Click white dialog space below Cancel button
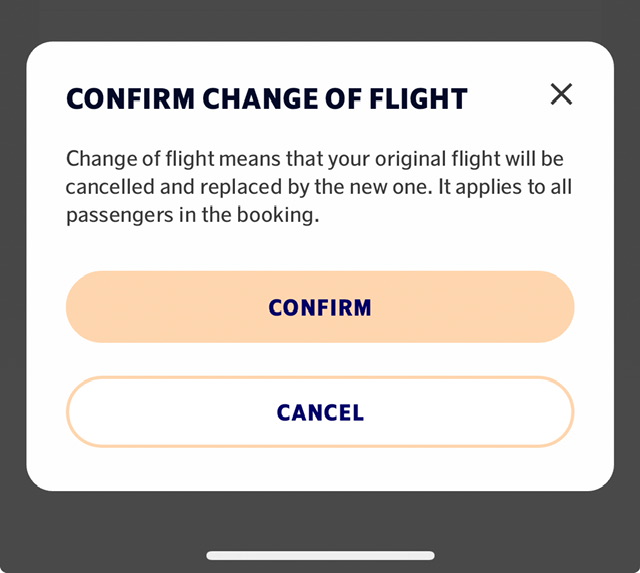Screen dimensions: 640x573 (320, 468)
